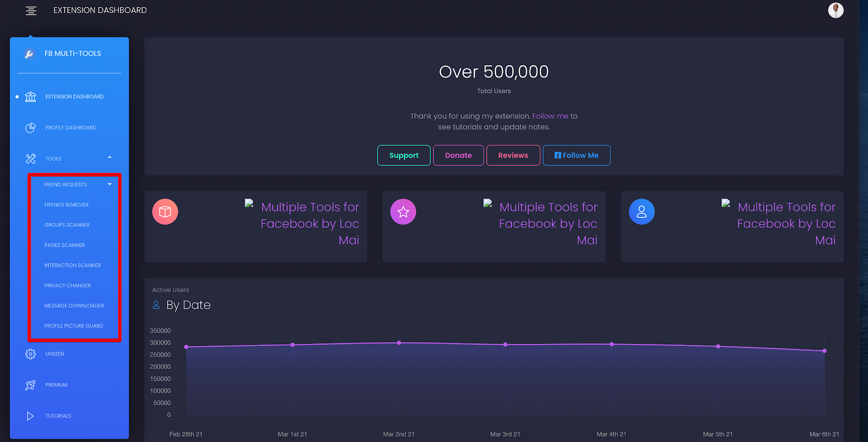Click the 'Active Users' chart label
The image size is (868, 442).
(170, 290)
